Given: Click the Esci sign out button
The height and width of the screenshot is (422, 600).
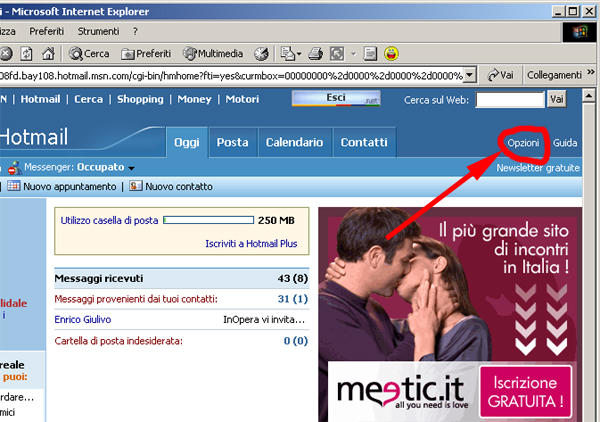Looking at the screenshot, I should [336, 98].
